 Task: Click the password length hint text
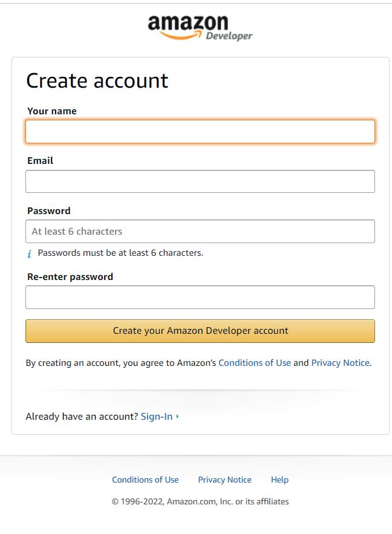[120, 253]
